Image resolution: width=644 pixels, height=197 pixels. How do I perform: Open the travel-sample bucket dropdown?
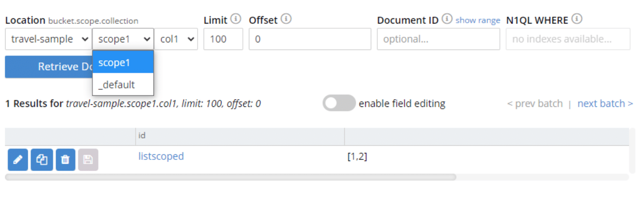pyautogui.click(x=48, y=39)
